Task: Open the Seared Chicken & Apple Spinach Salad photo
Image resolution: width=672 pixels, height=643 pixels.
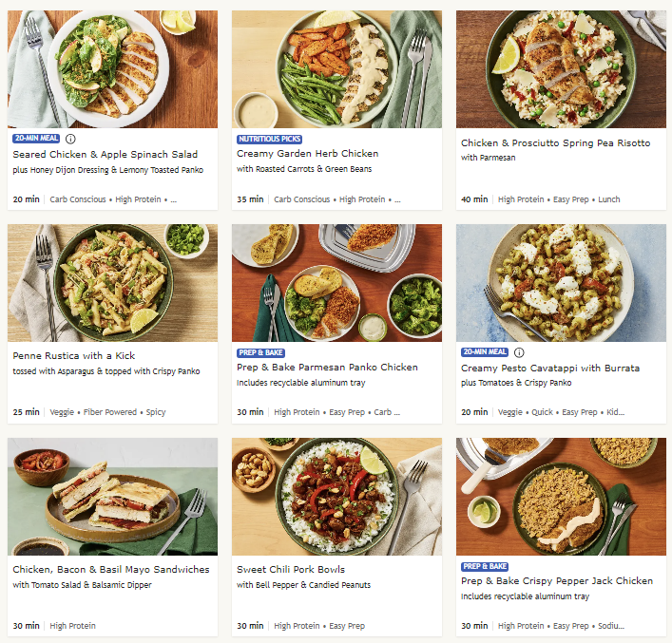Action: coord(112,68)
